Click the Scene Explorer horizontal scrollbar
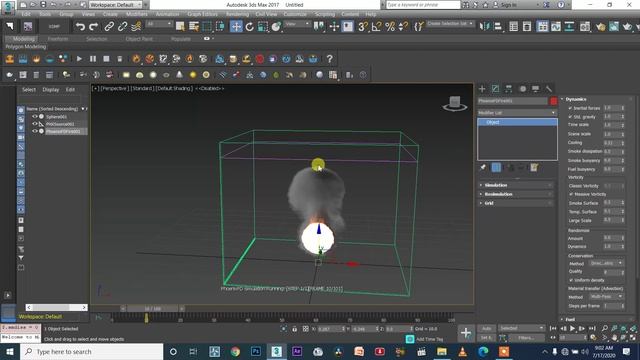 pos(56,307)
